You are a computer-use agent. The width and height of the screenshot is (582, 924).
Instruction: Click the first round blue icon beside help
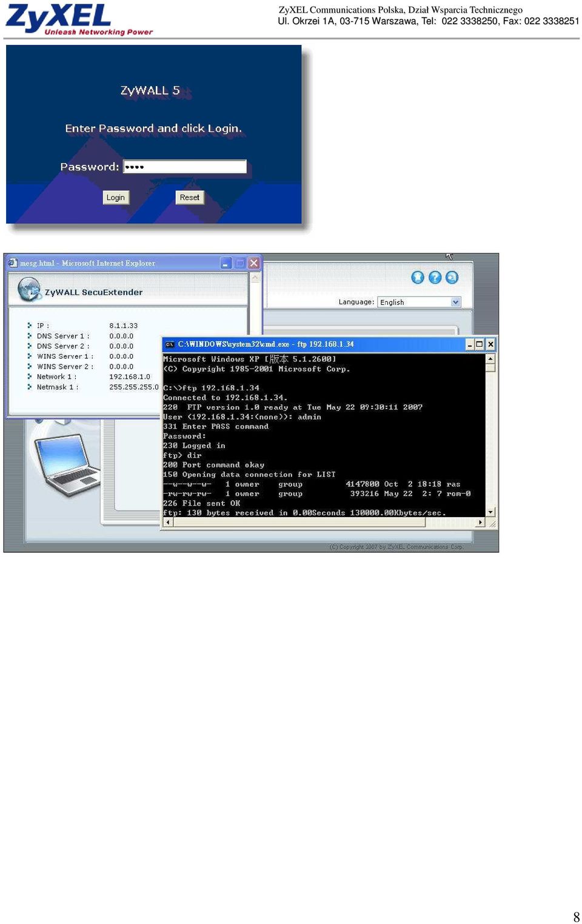[x=418, y=277]
